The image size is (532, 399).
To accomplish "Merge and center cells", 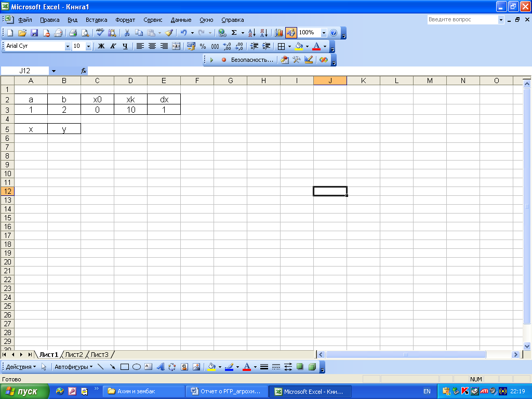I will [x=176, y=46].
